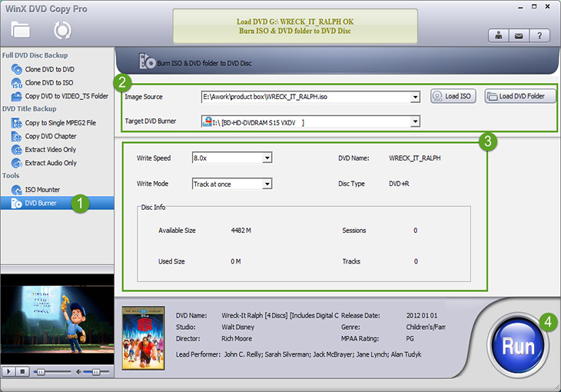Click the volume speaker icon below the preview

click(x=78, y=372)
